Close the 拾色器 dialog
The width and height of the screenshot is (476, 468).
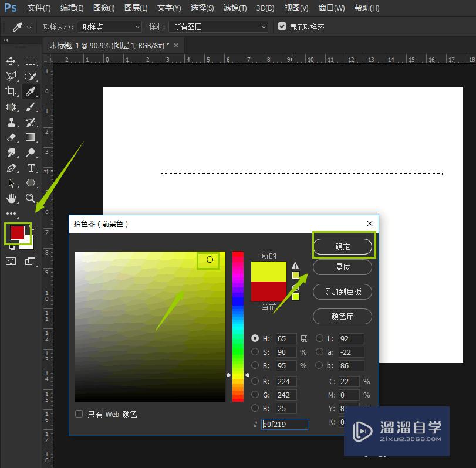(369, 223)
